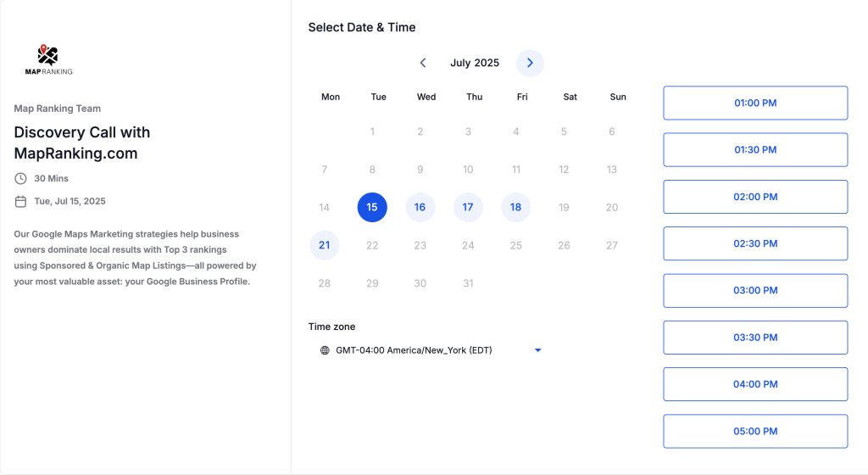The height and width of the screenshot is (475, 868).
Task: Click the Map Ranking logo
Action: pos(48,60)
